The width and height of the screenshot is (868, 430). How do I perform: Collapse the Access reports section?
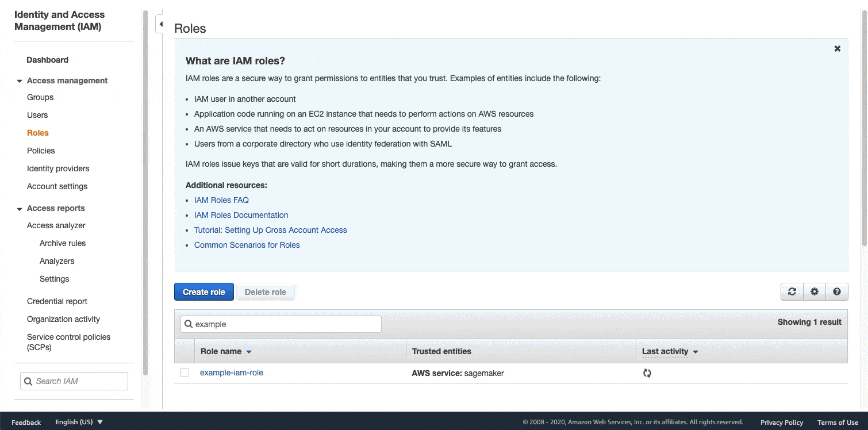coord(19,208)
